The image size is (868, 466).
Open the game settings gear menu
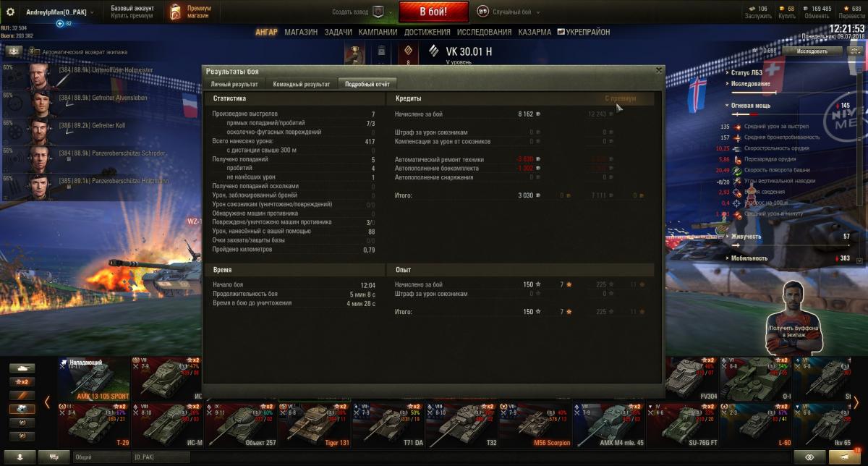[x=11, y=12]
